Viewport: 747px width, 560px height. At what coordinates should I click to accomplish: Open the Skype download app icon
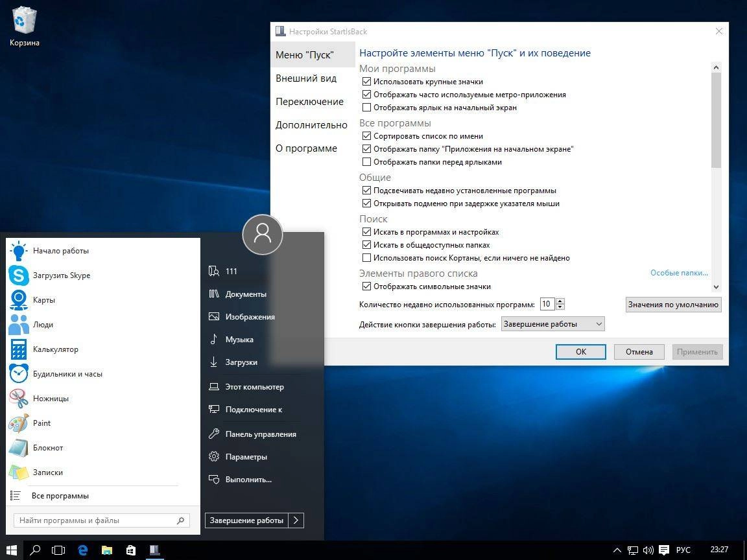pos(19,275)
